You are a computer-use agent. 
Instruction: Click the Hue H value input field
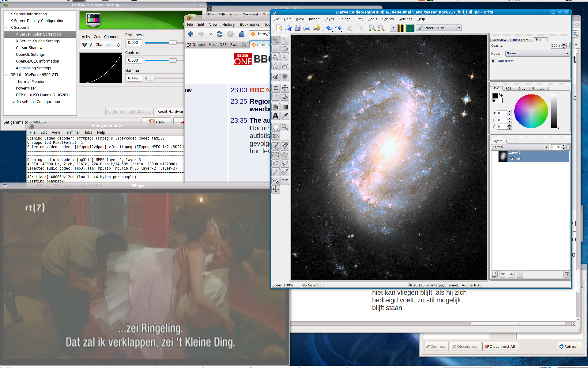502,113
